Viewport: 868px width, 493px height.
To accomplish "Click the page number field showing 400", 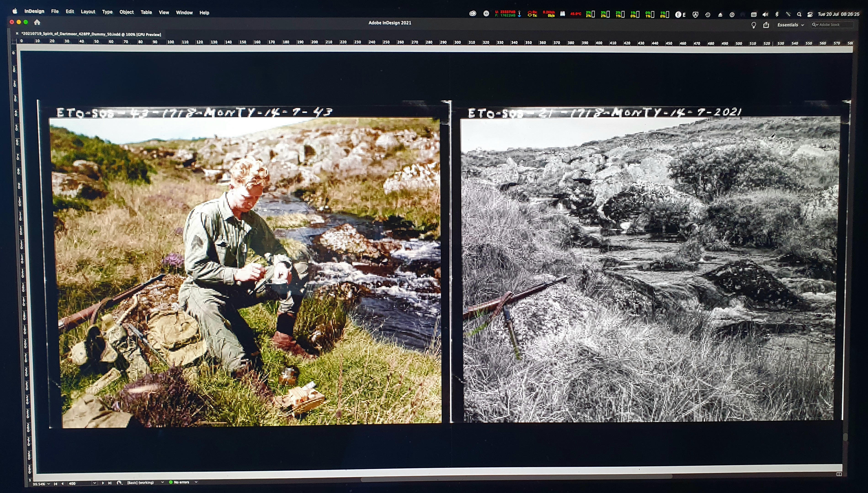I will coord(80,483).
